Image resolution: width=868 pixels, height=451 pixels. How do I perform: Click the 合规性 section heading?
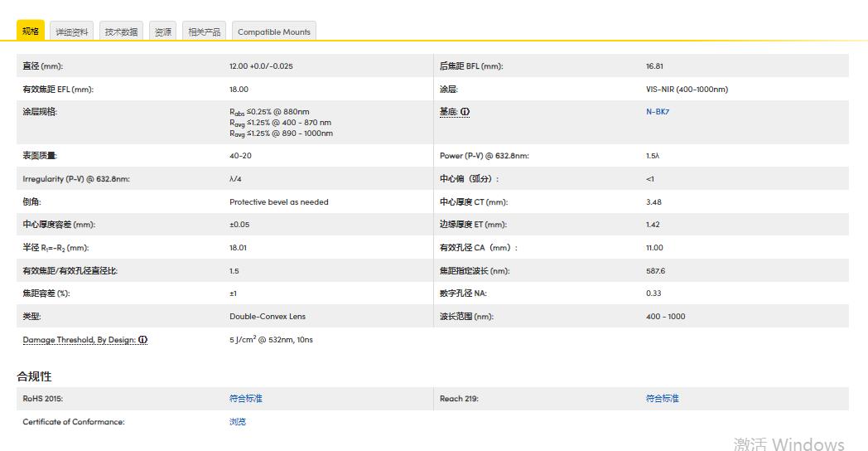tap(34, 376)
